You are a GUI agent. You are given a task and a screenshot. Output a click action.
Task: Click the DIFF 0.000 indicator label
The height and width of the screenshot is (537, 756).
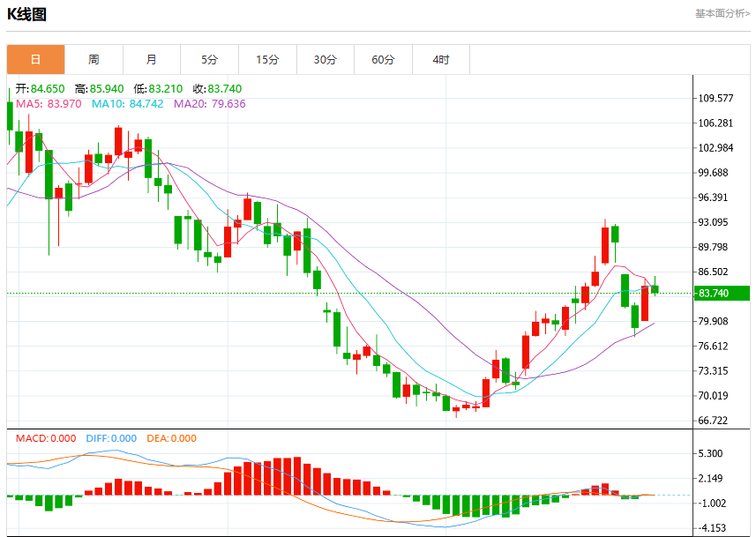(x=111, y=438)
